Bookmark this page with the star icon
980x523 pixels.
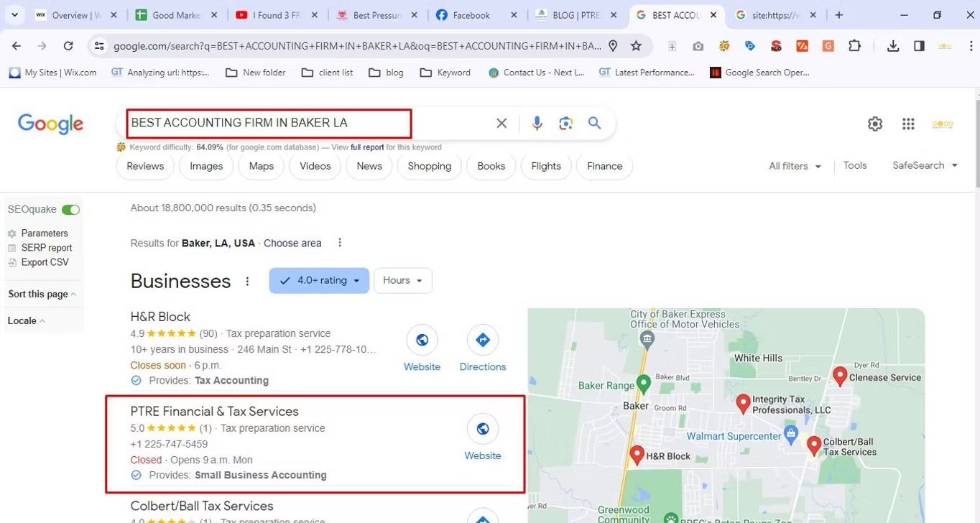click(x=636, y=46)
